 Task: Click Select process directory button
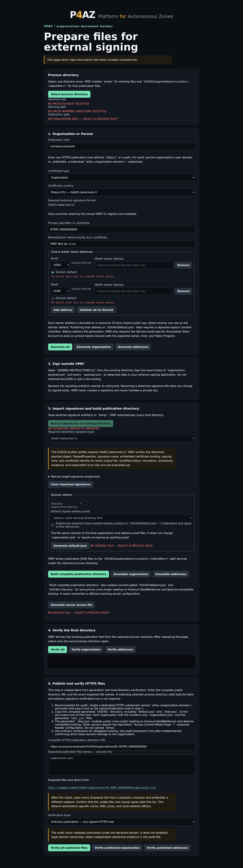pyautogui.click(x=69, y=94)
